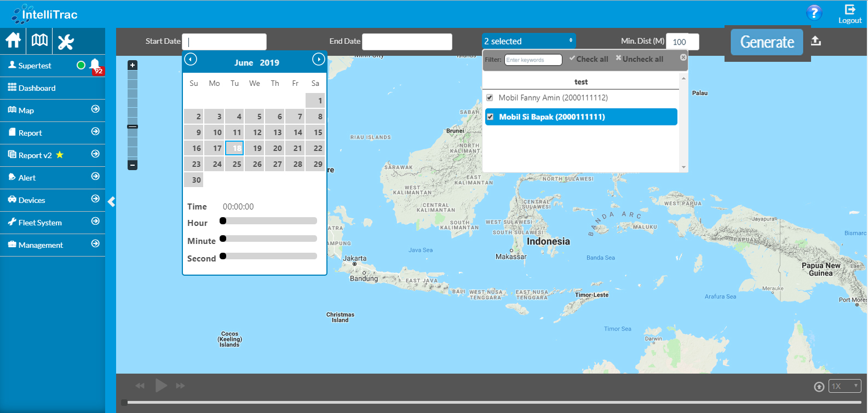868x413 pixels.
Task: Select the wrench tools icon
Action: click(66, 42)
